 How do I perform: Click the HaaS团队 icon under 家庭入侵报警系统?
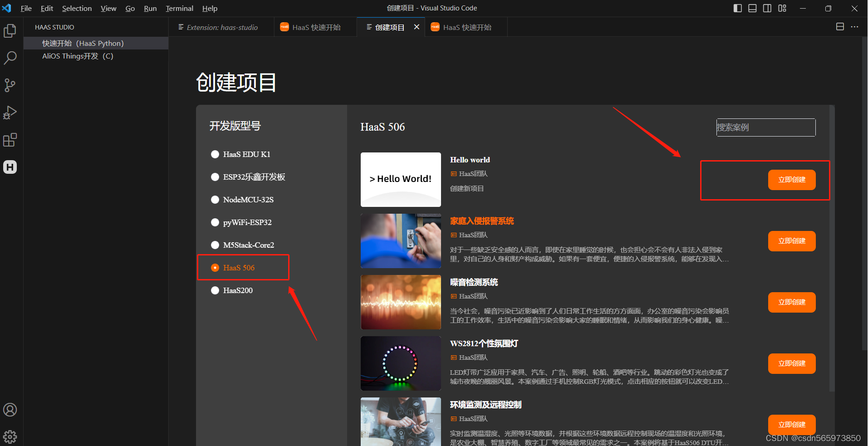click(453, 235)
